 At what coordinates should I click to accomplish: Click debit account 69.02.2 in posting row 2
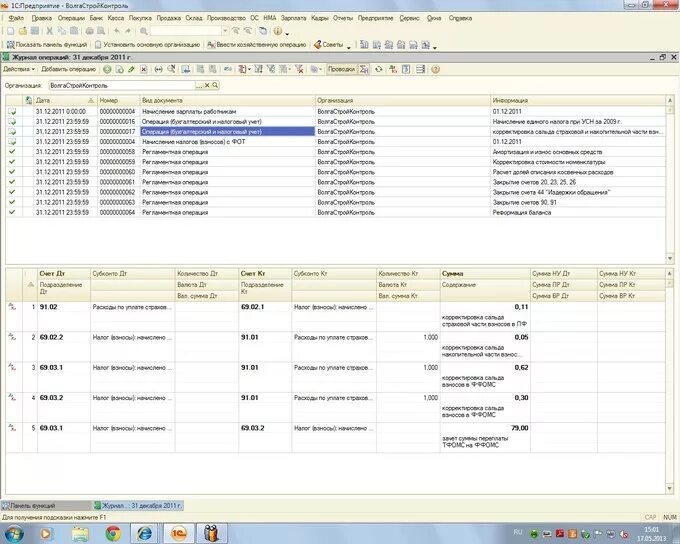pos(51,337)
